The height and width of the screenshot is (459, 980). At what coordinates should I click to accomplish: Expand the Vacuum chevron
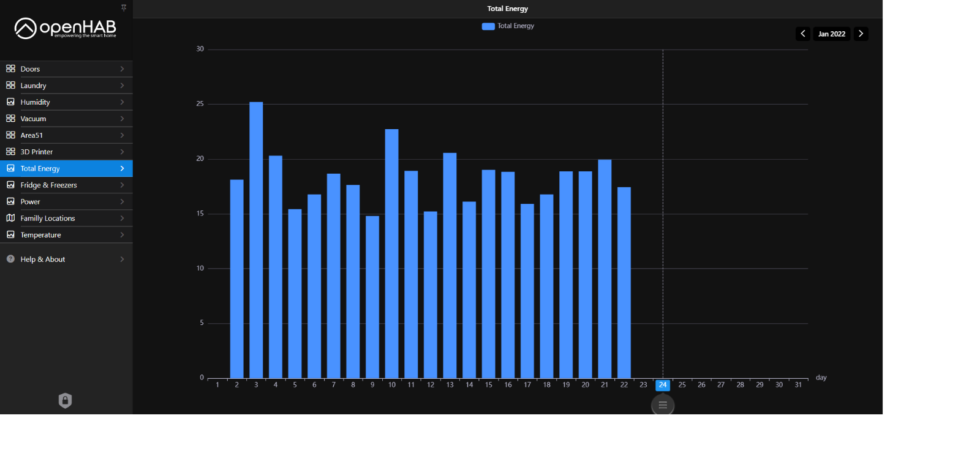point(122,118)
